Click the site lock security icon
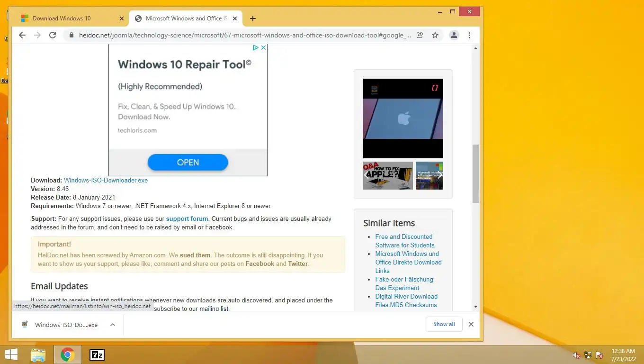644x364 pixels. click(72, 35)
